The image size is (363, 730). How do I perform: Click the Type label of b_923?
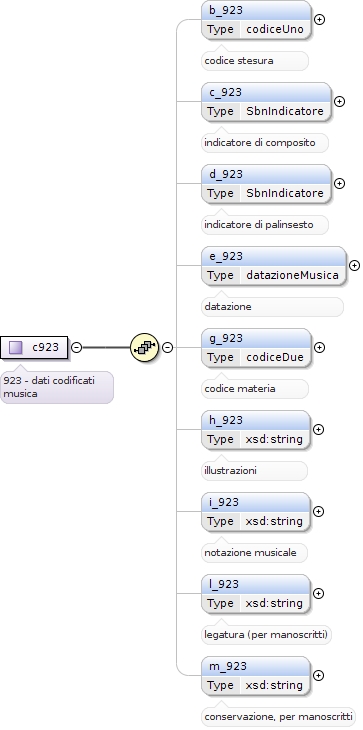220,29
